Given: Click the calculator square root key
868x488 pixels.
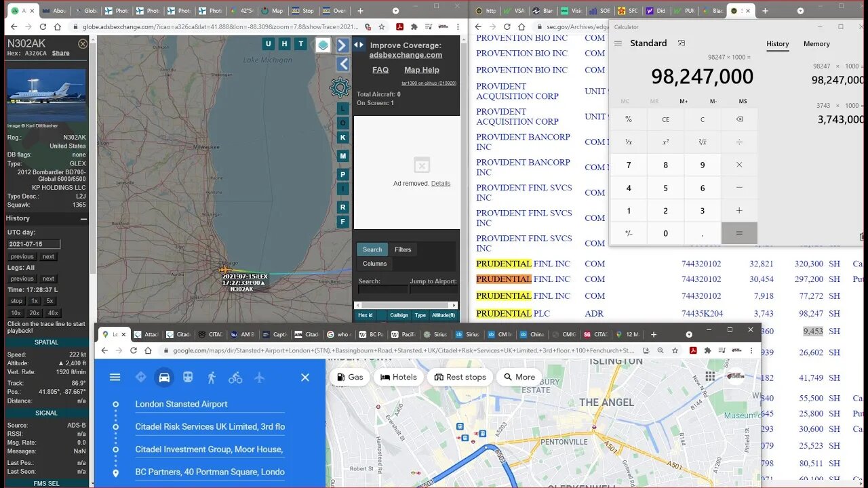Looking at the screenshot, I should (703, 142).
